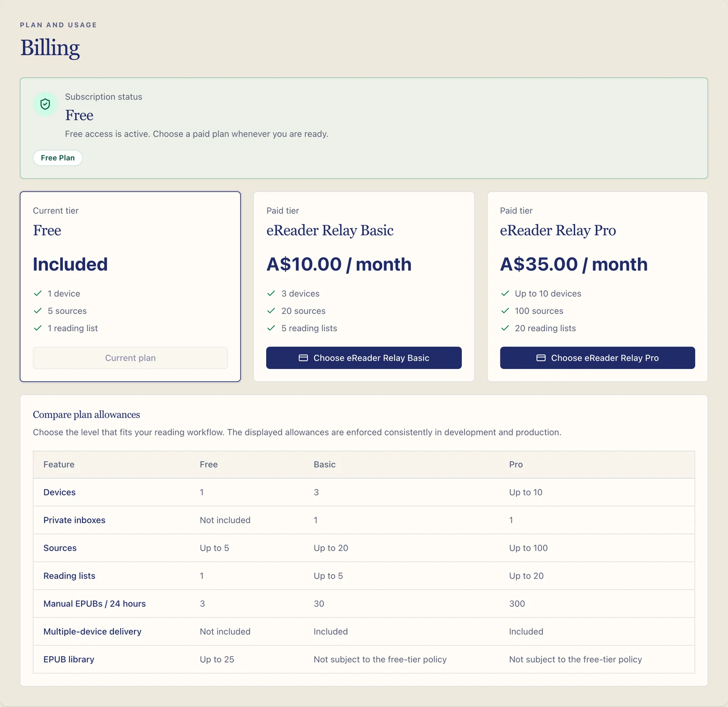Click 'Included' in Multiple-device delivery Pro column
Image resolution: width=728 pixels, height=707 pixels.
(x=526, y=631)
